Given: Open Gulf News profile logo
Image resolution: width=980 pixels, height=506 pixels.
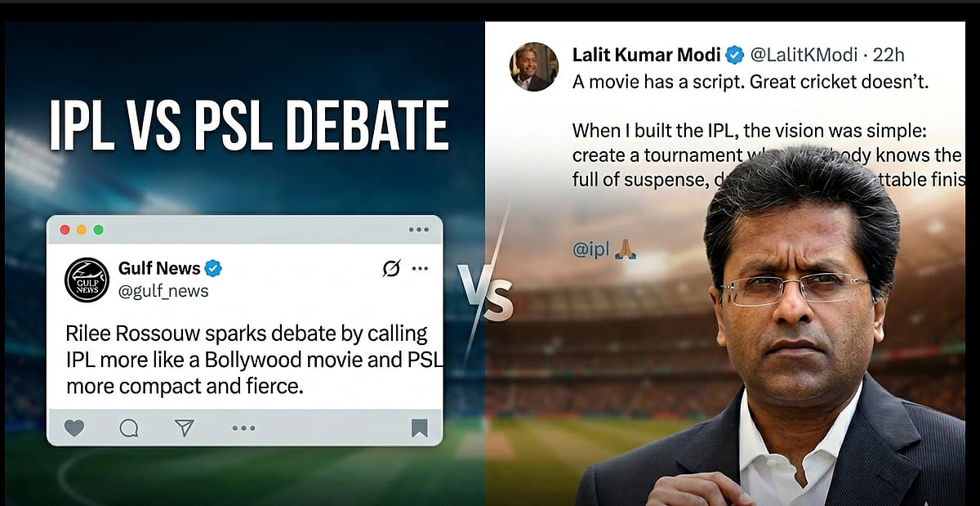Looking at the screenshot, I should [87, 280].
